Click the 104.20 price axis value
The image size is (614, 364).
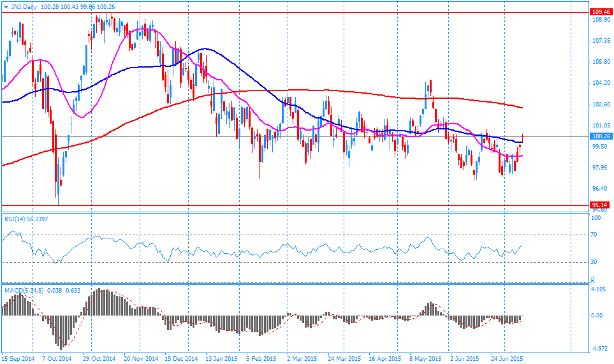601,83
